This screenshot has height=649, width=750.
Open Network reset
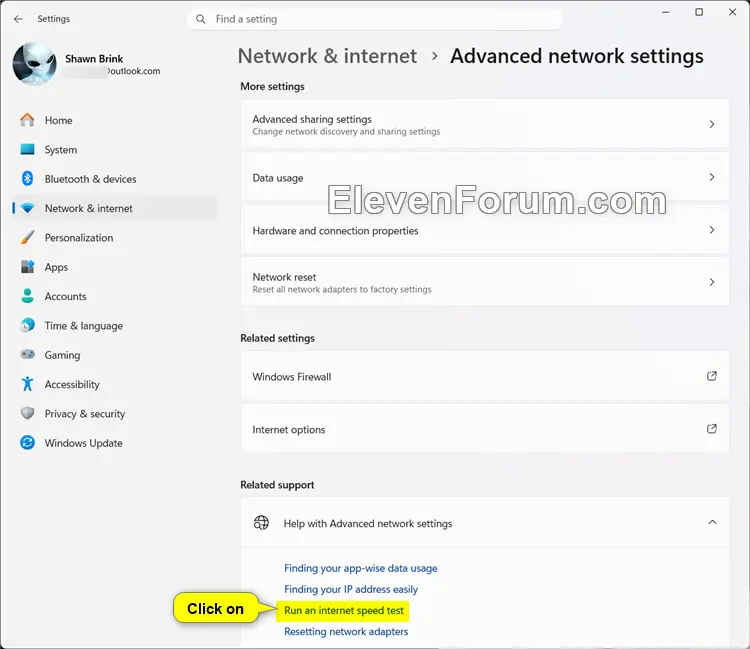(x=485, y=282)
